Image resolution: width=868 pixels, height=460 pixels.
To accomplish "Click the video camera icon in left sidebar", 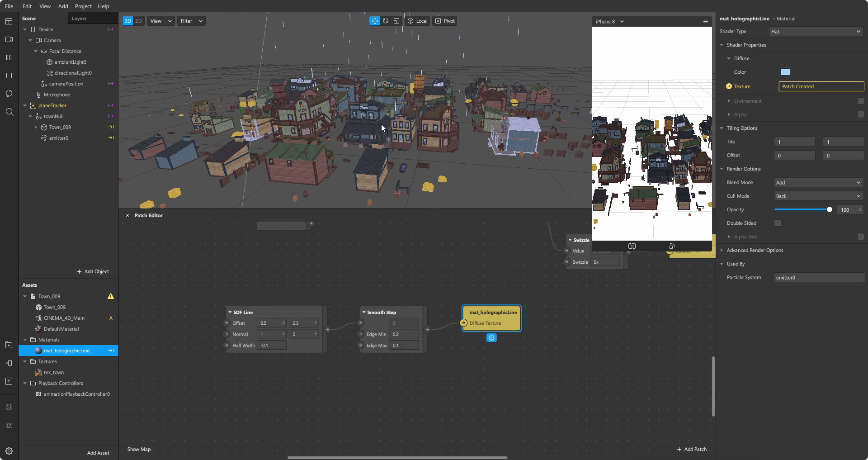I will point(9,39).
